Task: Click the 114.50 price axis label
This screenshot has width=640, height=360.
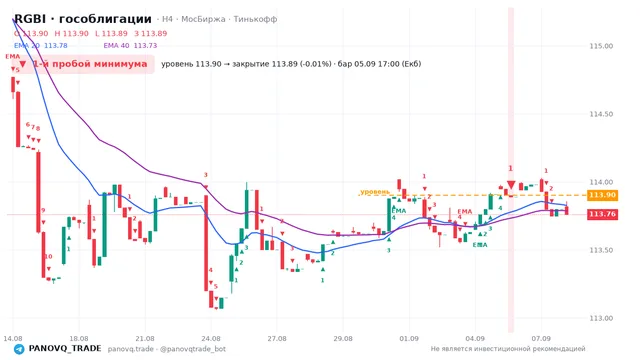Action: (x=601, y=114)
